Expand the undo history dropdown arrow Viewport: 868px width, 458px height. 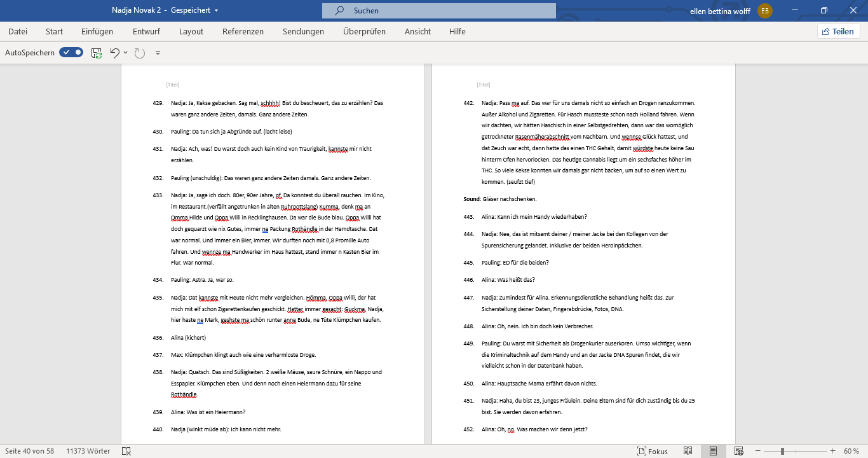[125, 53]
